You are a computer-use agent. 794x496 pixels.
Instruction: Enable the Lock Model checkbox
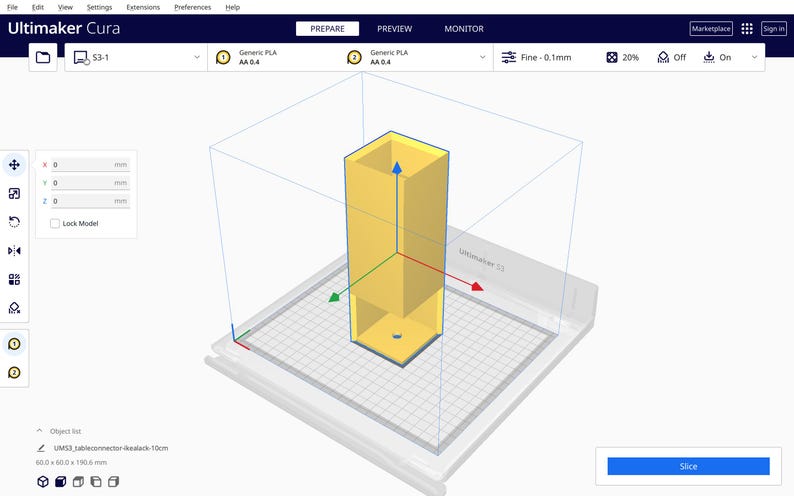click(55, 223)
